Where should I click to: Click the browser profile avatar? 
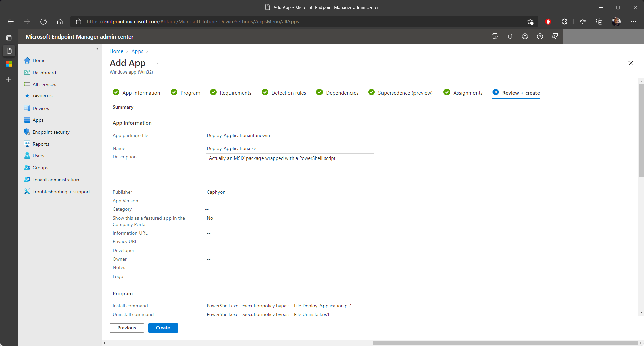pos(616,22)
